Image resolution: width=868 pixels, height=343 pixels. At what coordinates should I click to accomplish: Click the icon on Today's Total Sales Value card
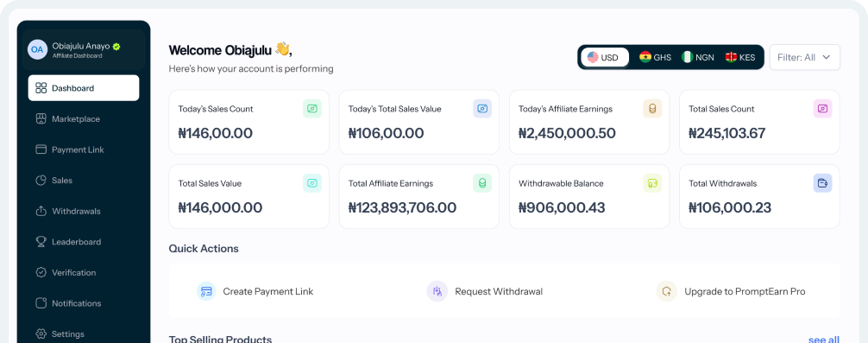tap(482, 109)
